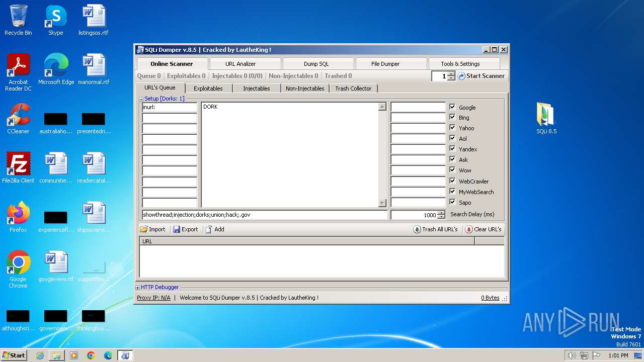644x362 pixels.
Task: Uncheck the Yandex search engine
Action: click(452, 149)
